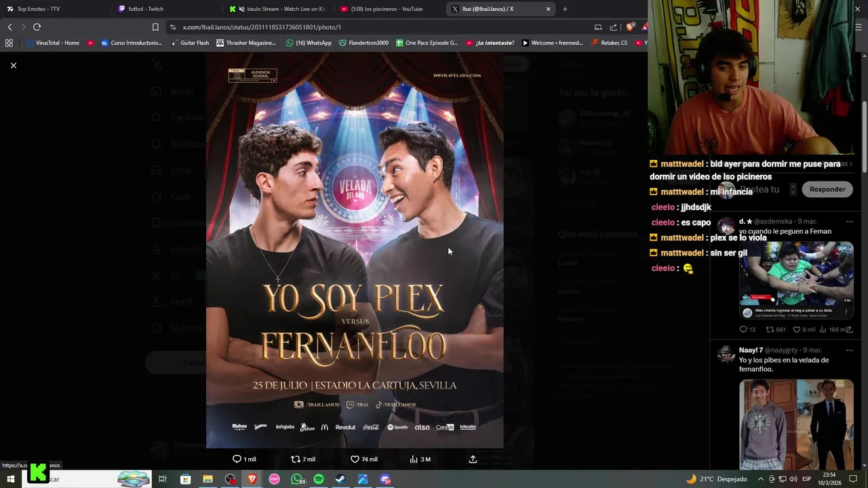Open the kid video thumbnail in asdemeka's reply

(x=796, y=280)
